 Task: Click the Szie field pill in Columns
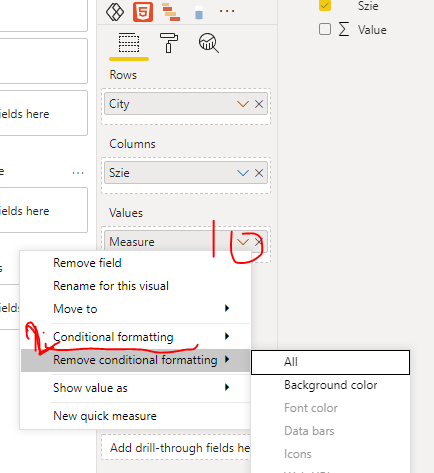[186, 173]
